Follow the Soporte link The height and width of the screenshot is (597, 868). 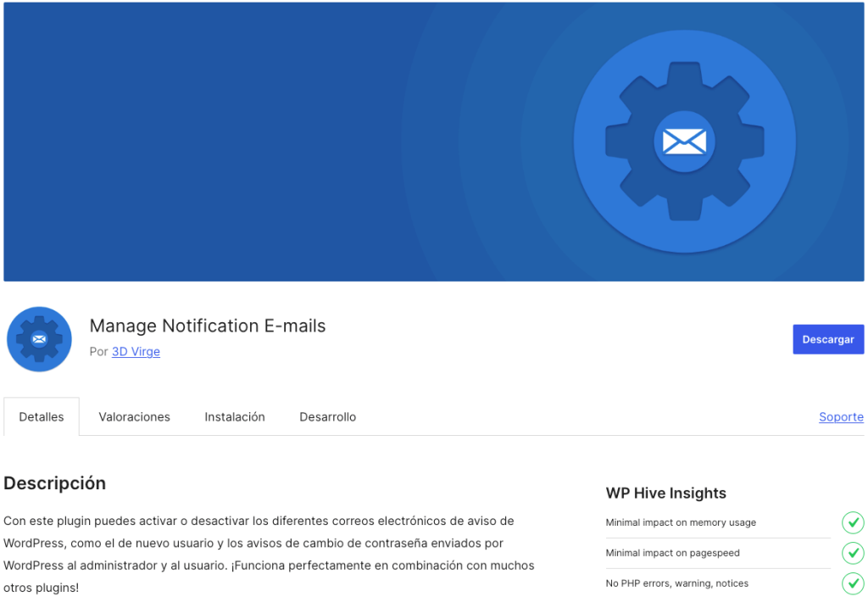841,417
